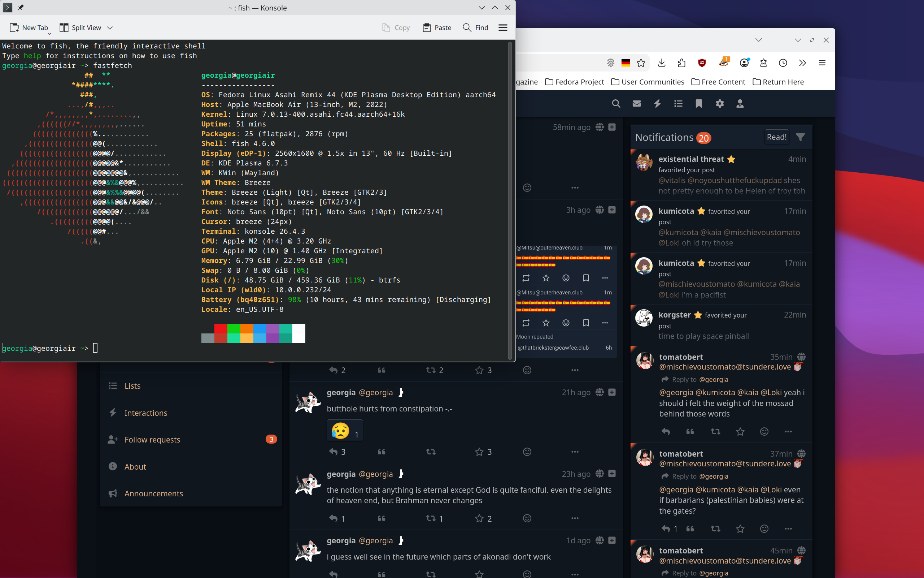Expand the 21h ago post with plus icon
This screenshot has height=578, width=924.
point(612,392)
